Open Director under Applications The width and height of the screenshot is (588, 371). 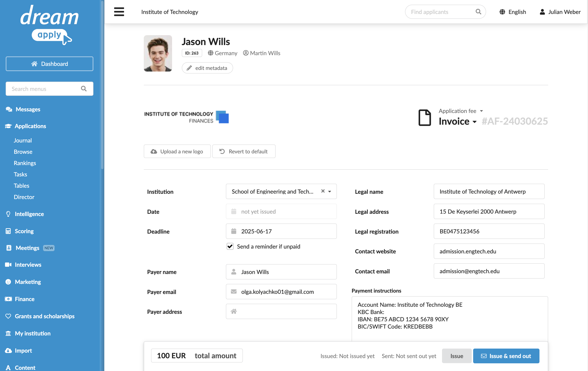24,197
